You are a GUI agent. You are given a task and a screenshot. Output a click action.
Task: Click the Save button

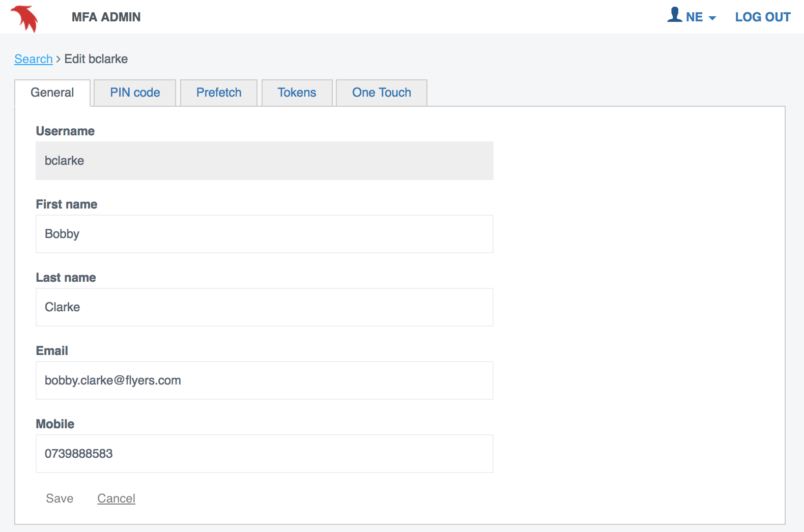(60, 498)
